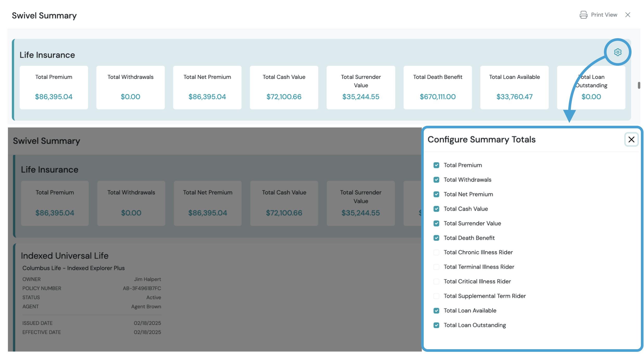Open Print View

(598, 15)
